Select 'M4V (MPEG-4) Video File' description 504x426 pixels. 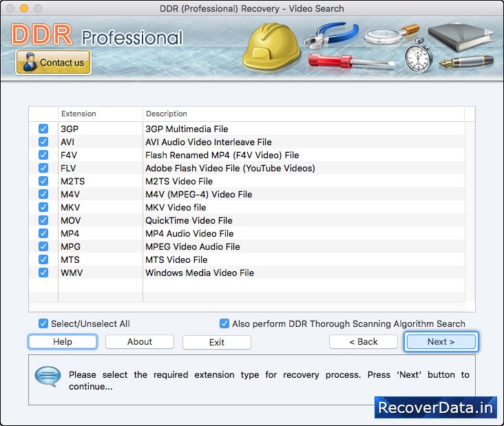pyautogui.click(x=199, y=194)
